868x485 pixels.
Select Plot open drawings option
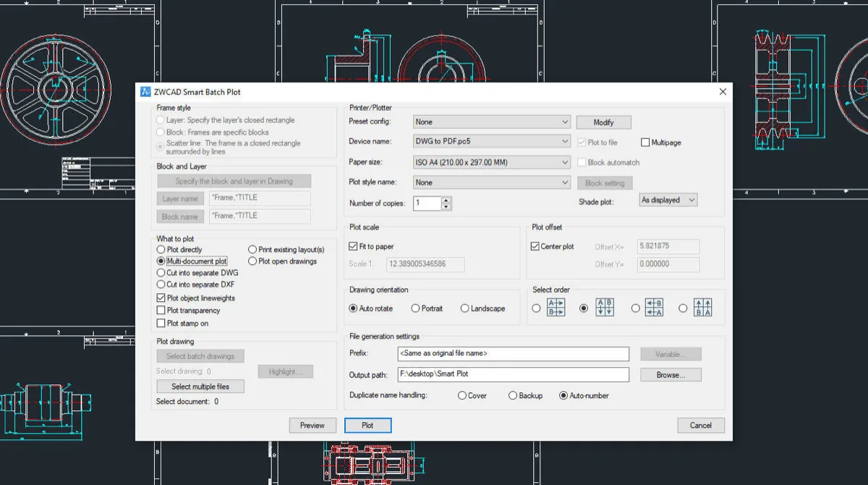[x=252, y=261]
